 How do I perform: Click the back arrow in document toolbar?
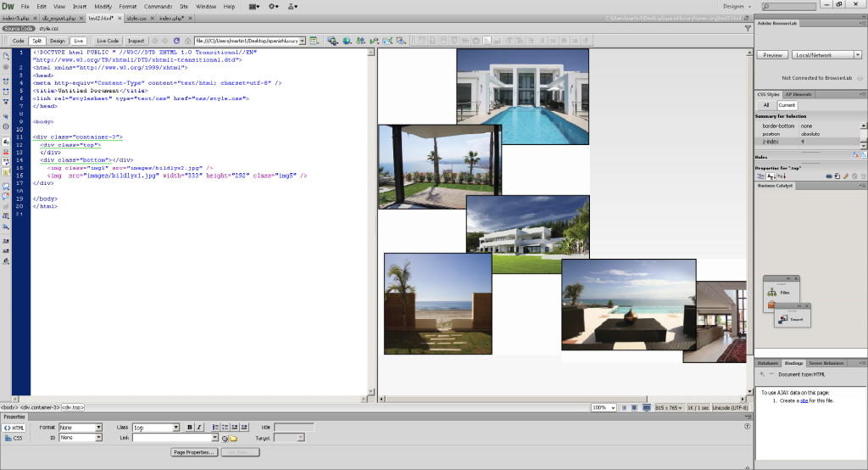pos(155,41)
